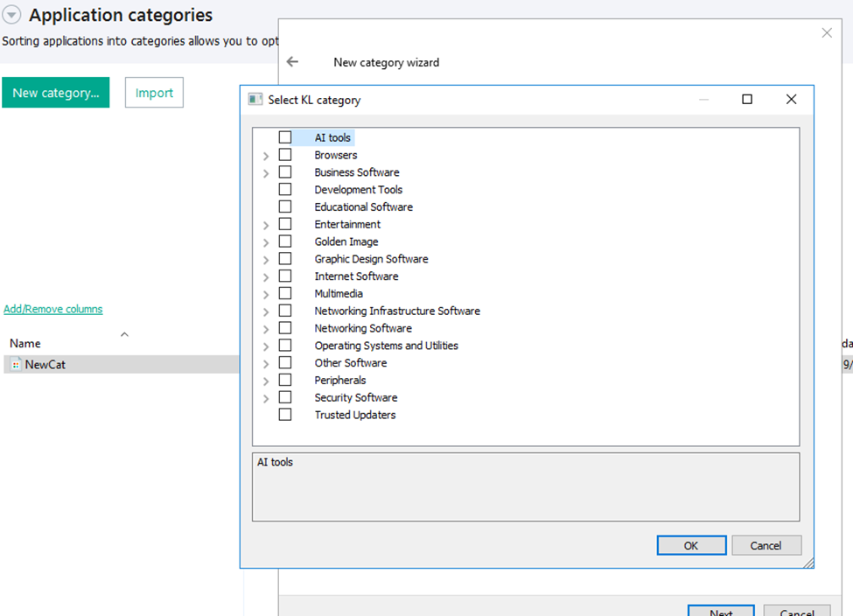The height and width of the screenshot is (616, 853).
Task: Open Add/Remove columns link
Action: point(52,309)
